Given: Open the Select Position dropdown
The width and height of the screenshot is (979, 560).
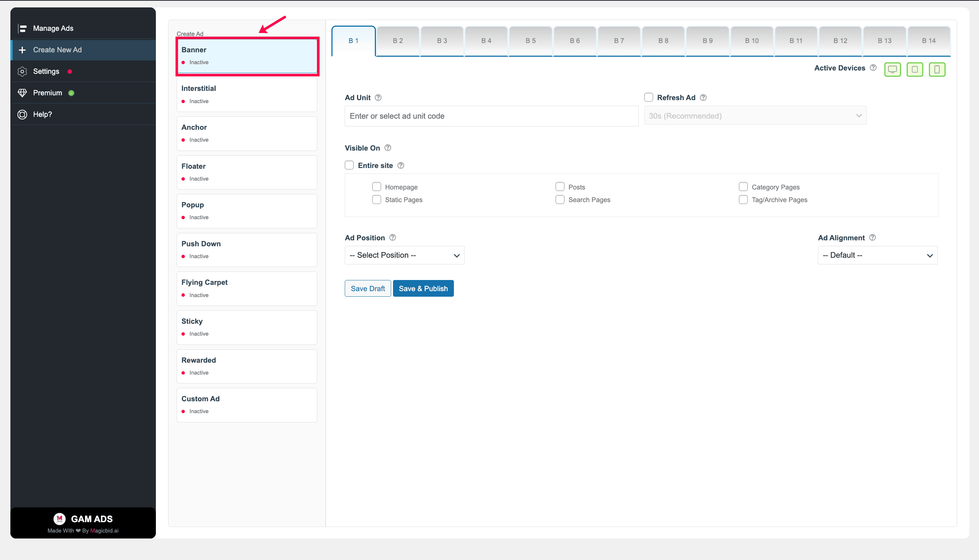Looking at the screenshot, I should click(x=405, y=255).
